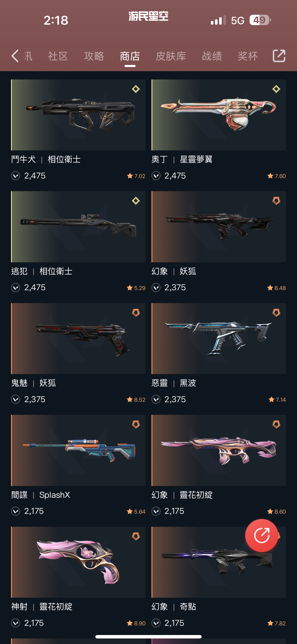Open the 間諜 SplashX skin image
This screenshot has width=297, height=644.
(78, 450)
